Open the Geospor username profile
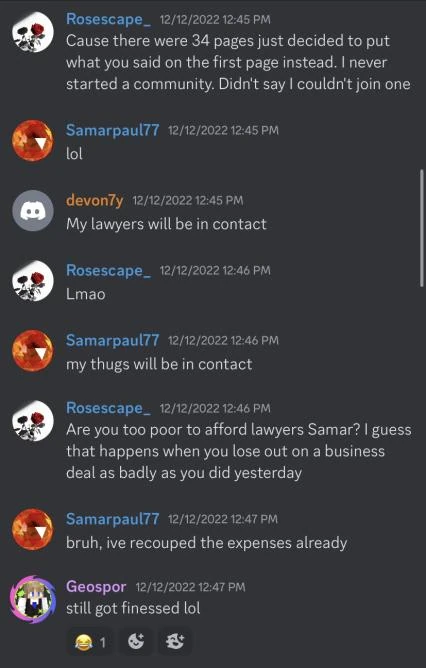Screen dimensions: 426x668 96,587
